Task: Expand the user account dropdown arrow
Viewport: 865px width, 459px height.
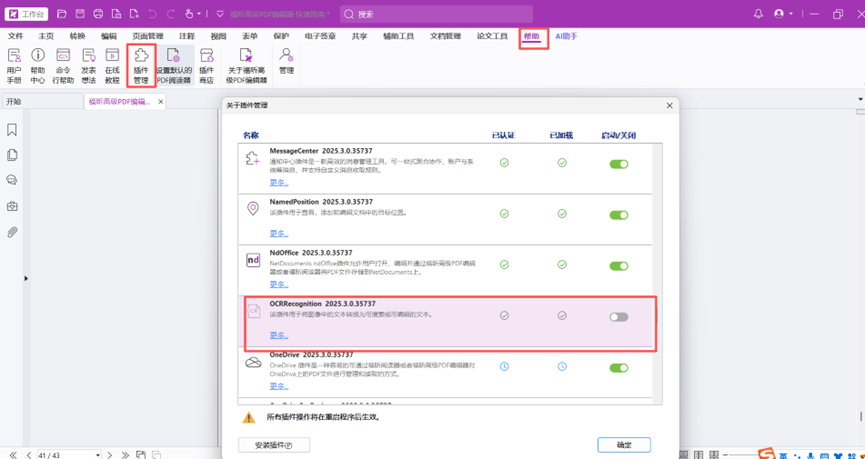Action: [791, 14]
